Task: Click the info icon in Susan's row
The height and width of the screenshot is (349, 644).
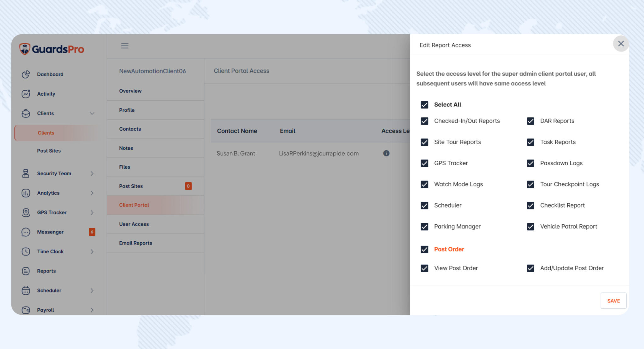Action: click(x=386, y=153)
